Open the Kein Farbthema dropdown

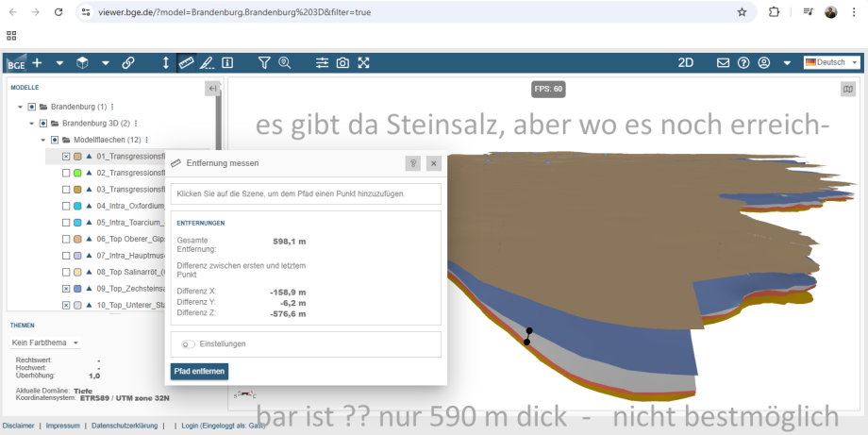[x=45, y=343]
